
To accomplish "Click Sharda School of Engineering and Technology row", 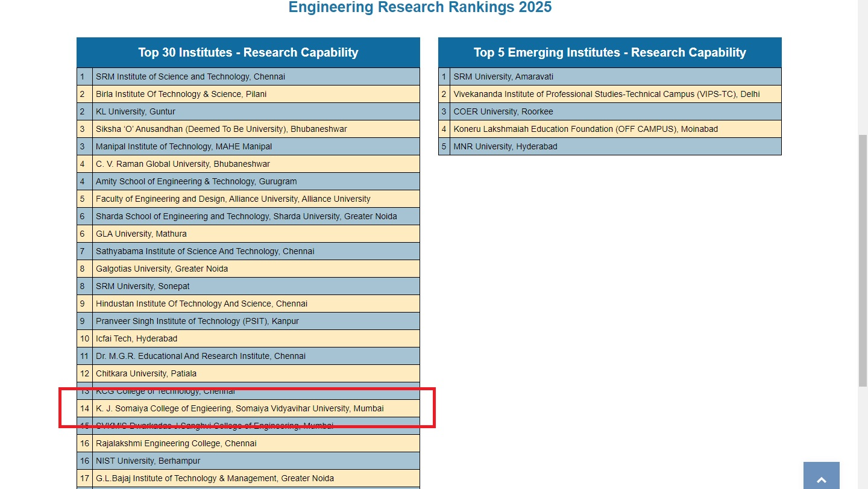I will (x=248, y=216).
